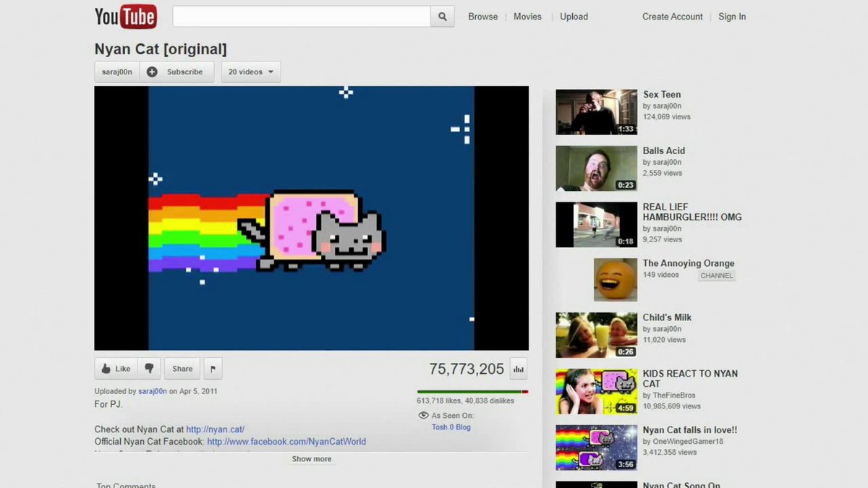Click the 'by OneWingedGamer18' text

coord(683,442)
